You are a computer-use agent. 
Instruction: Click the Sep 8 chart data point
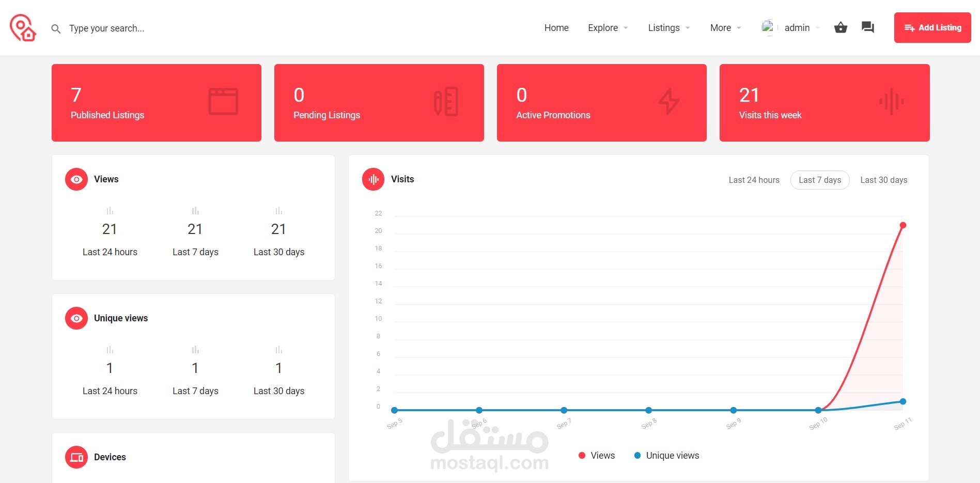click(649, 410)
